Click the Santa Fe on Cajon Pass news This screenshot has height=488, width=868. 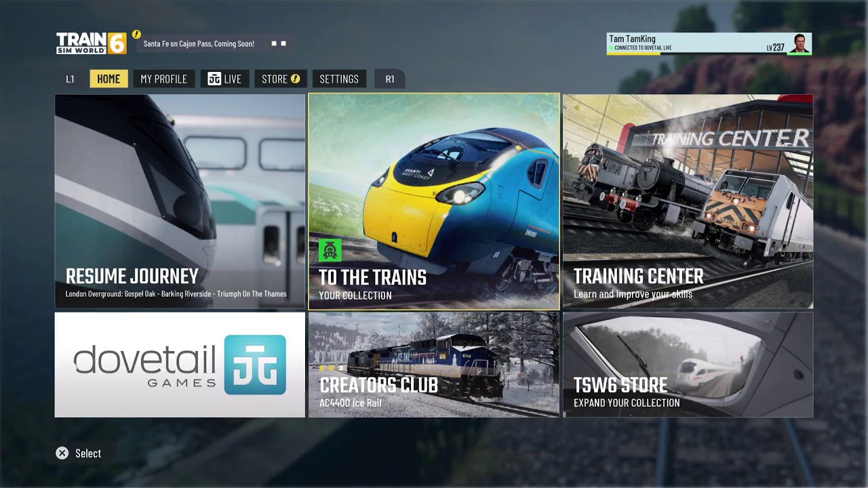point(199,43)
